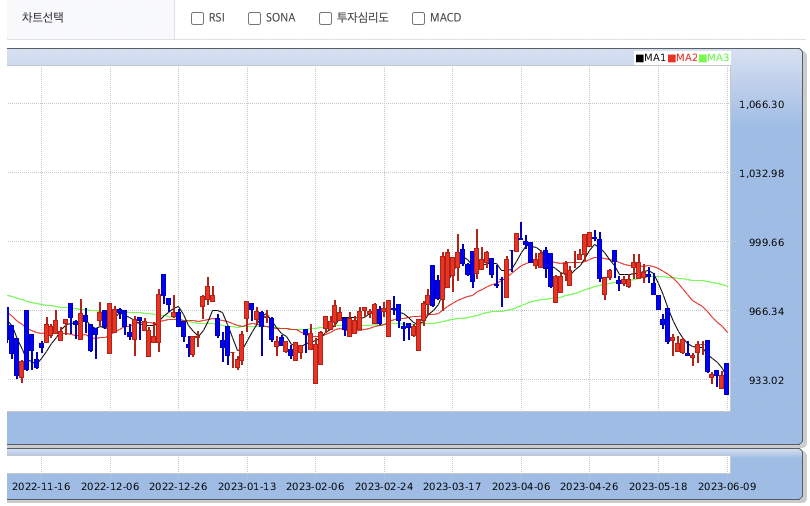
Task: Click the 2023-05-18 date label
Action: coord(658,486)
